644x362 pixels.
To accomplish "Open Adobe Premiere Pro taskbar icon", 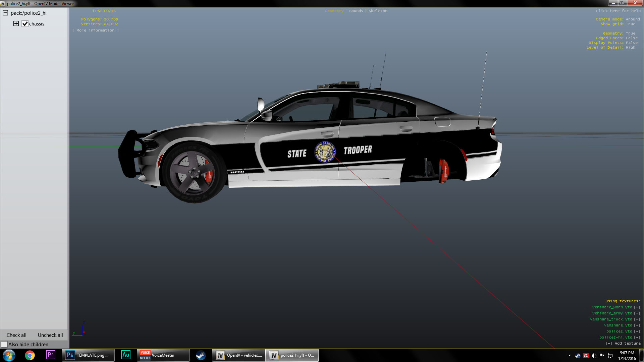I will point(50,355).
